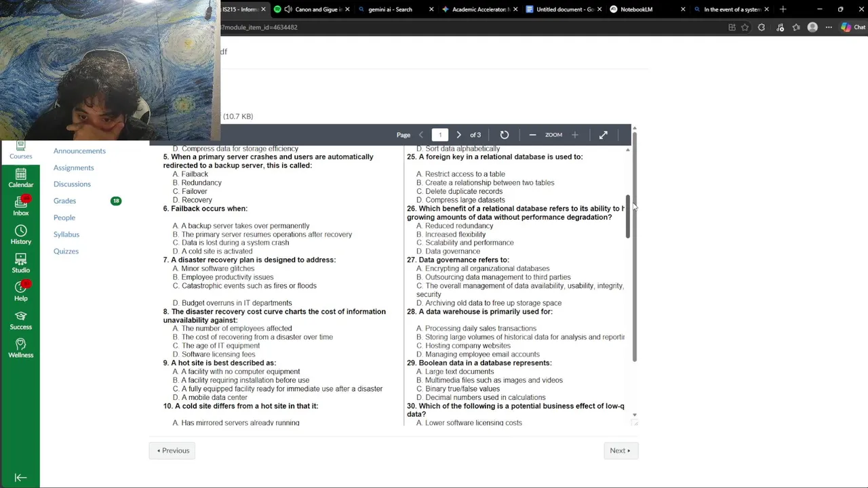Open split screen icon in address bar
The image size is (868, 488).
pyautogui.click(x=732, y=27)
